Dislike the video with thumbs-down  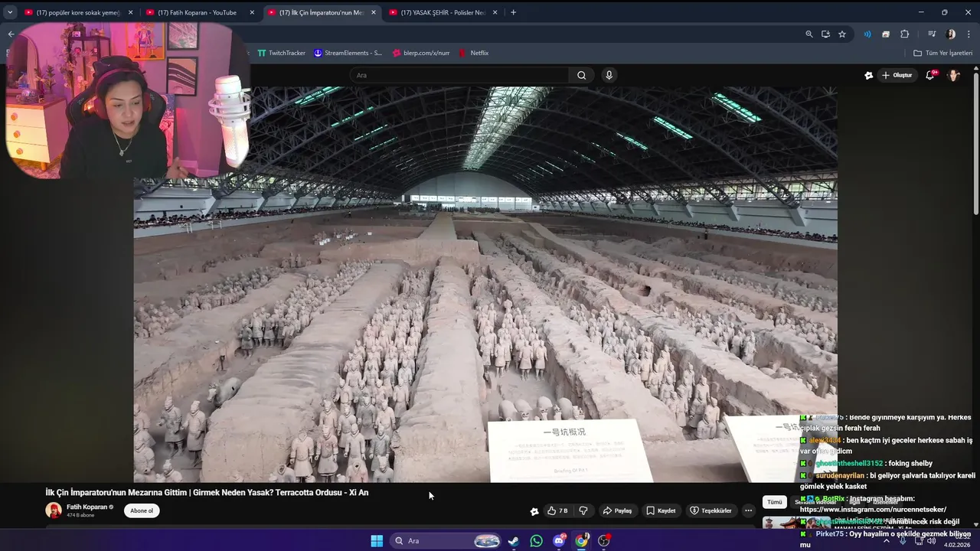tap(583, 510)
